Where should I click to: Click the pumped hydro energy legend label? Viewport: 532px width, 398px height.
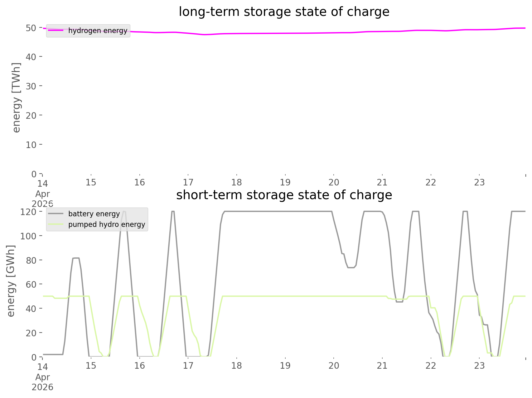click(x=107, y=224)
